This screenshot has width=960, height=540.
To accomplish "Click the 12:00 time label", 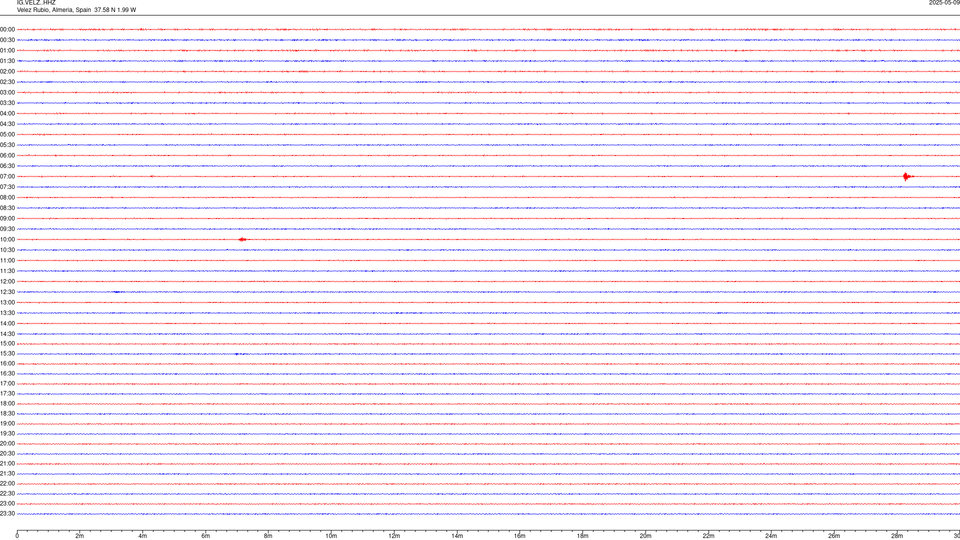I will pyautogui.click(x=7, y=281).
